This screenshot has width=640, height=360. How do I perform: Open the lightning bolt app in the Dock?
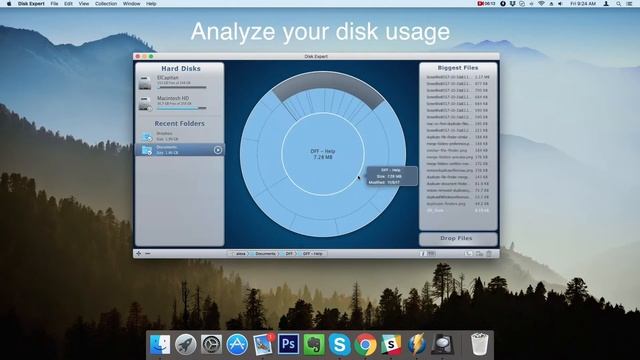pos(416,344)
